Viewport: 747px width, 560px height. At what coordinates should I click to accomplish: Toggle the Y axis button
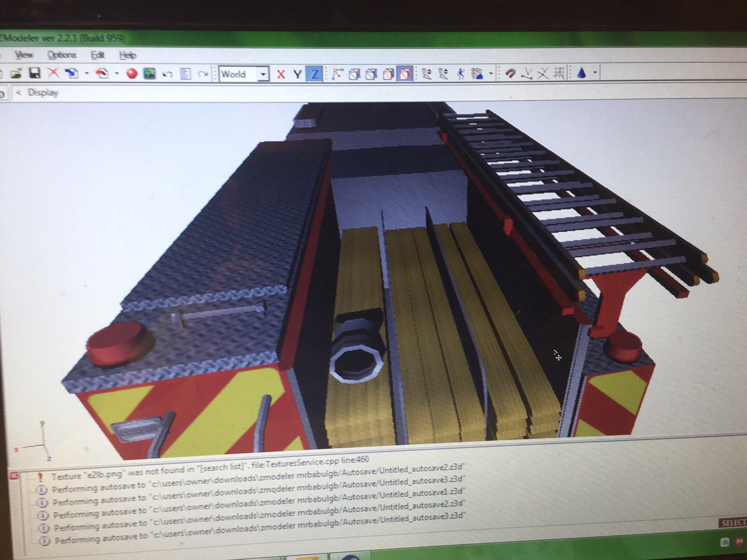297,75
